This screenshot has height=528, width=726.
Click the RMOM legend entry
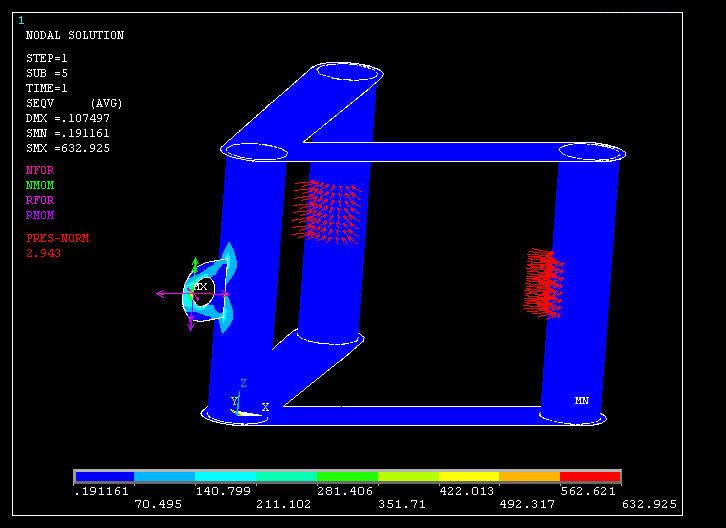pyautogui.click(x=40, y=215)
